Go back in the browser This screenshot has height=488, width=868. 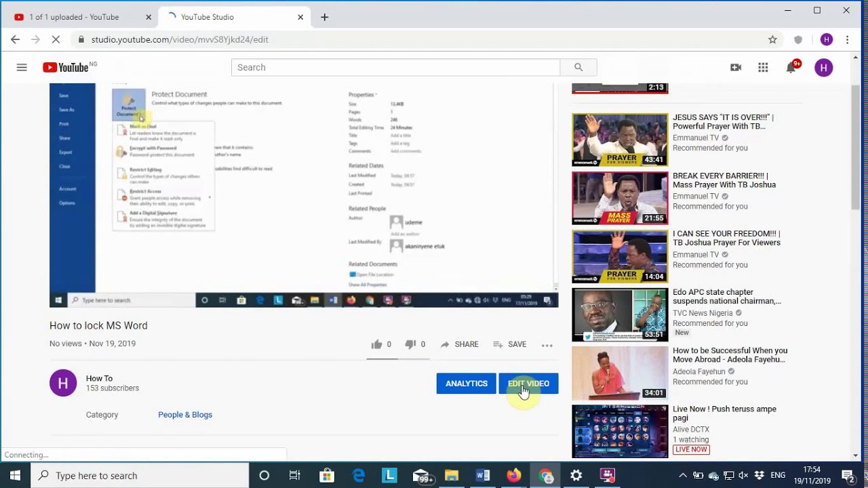[x=15, y=39]
